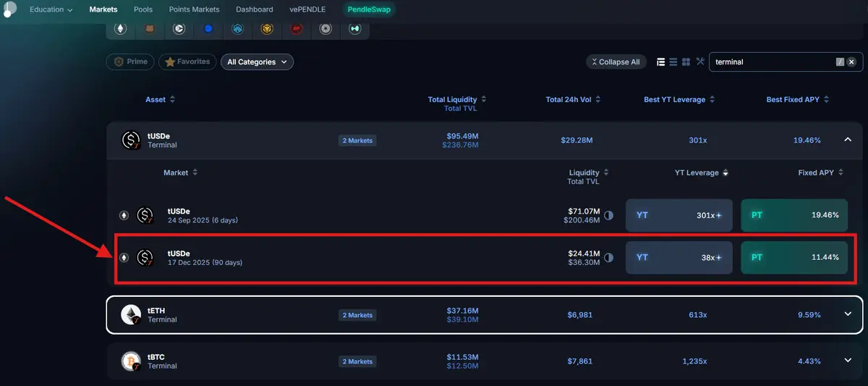Click pie chart icon for 17 Dec market
868x386 pixels.
[x=608, y=257]
